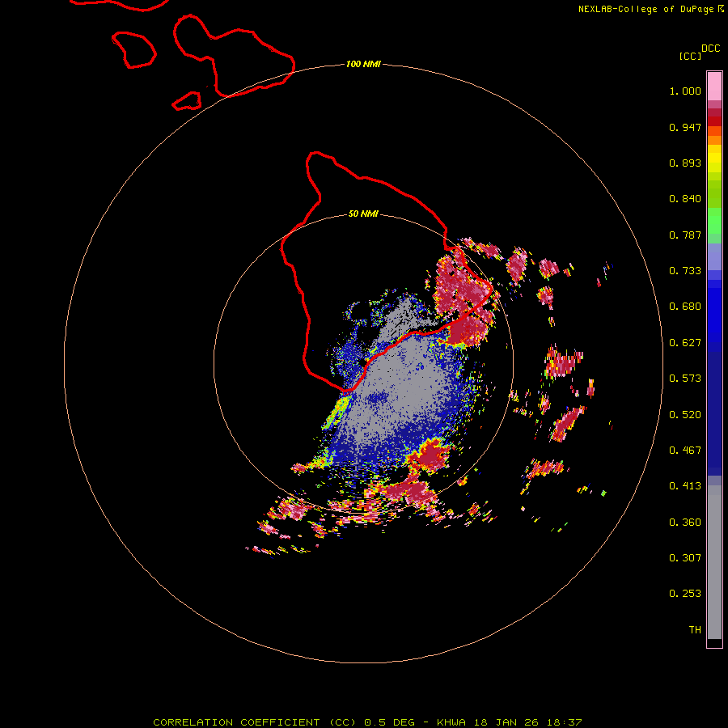Image resolution: width=728 pixels, height=728 pixels.
Task: Pick the light pink swatch atop the color bar
Action: (714, 87)
